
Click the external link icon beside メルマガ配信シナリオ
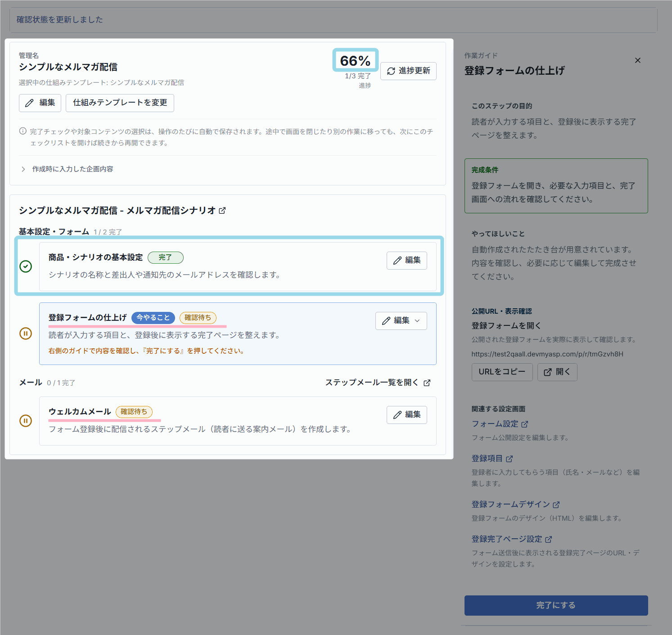(x=222, y=211)
